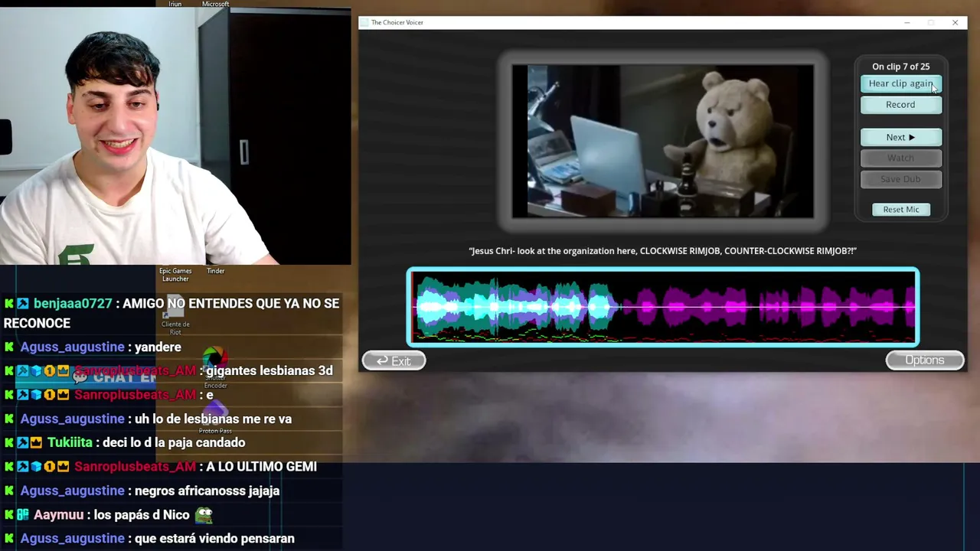Open the Tinder desktop shortcut
Viewport: 980px width, 551px height.
coord(216,271)
